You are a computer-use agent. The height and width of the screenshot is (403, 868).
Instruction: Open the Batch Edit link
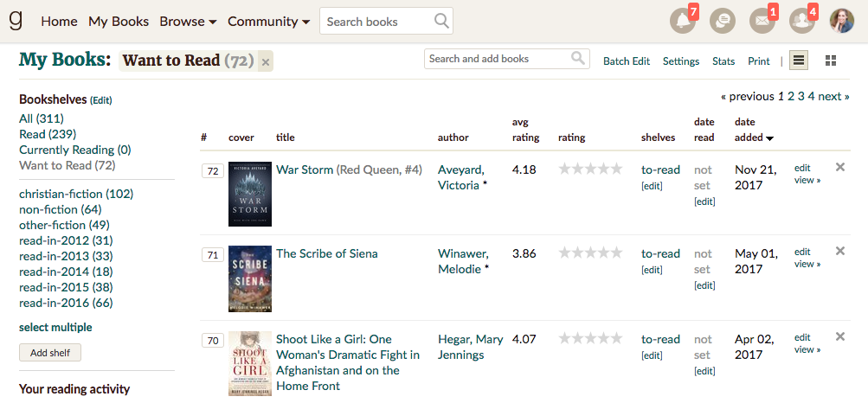pyautogui.click(x=627, y=61)
